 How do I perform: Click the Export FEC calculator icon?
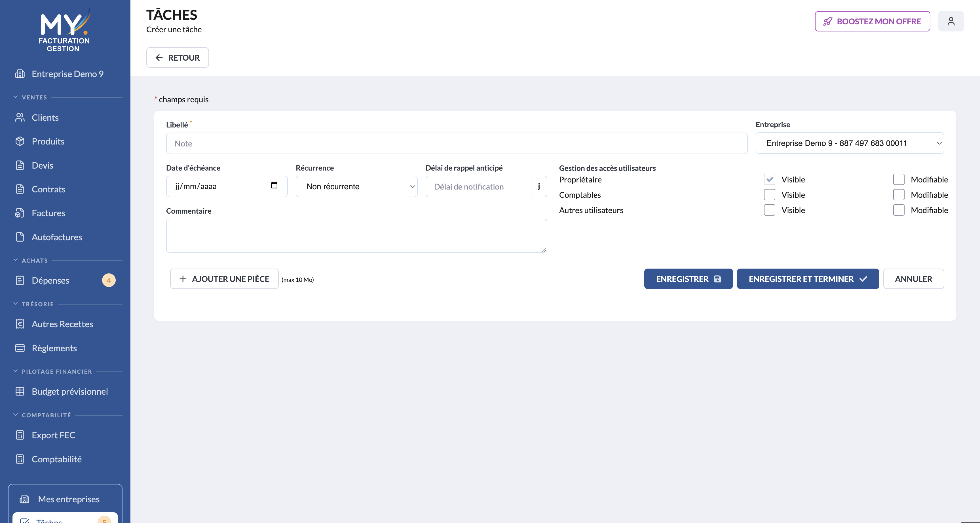pos(20,435)
